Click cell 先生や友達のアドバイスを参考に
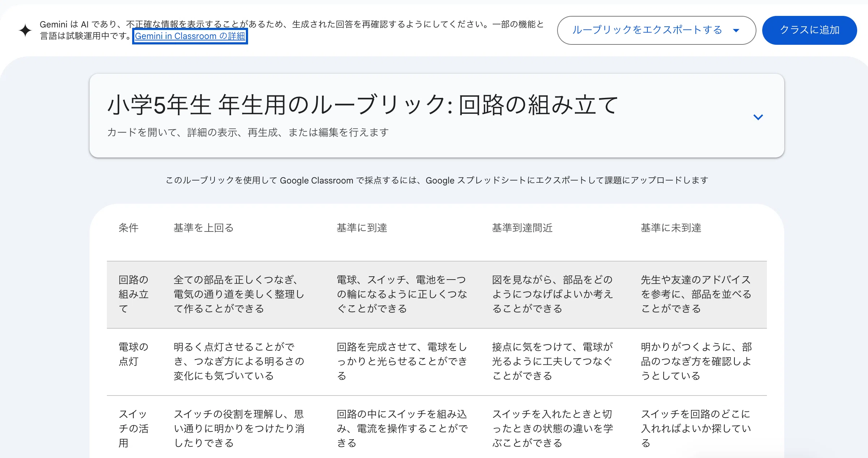Screen dimensions: 868x458 [696, 294]
